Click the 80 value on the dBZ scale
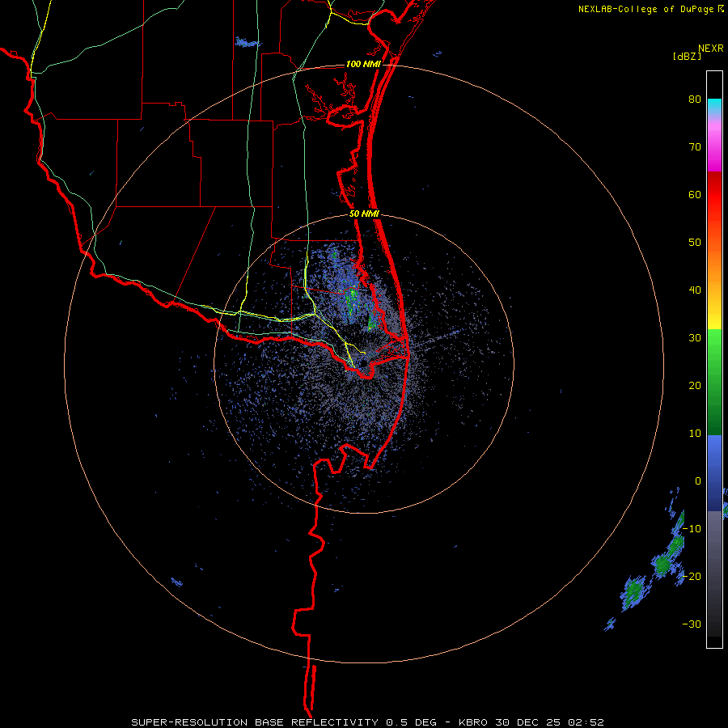The image size is (728, 728). coord(695,99)
